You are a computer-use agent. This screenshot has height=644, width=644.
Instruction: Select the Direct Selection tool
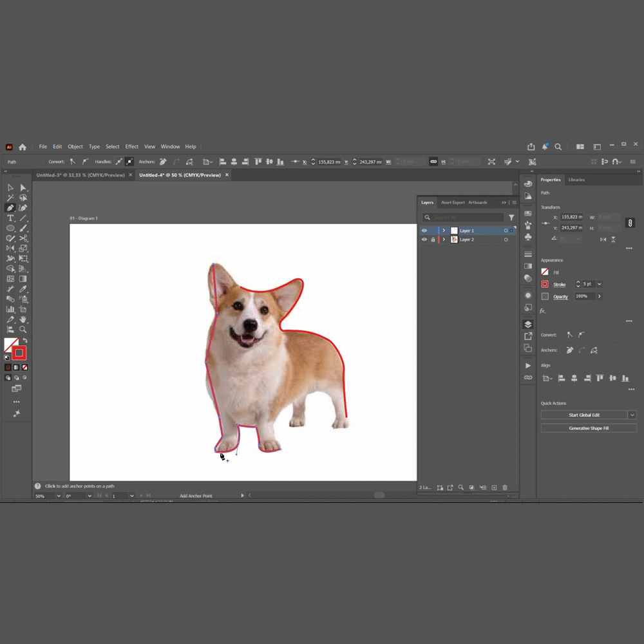23,187
